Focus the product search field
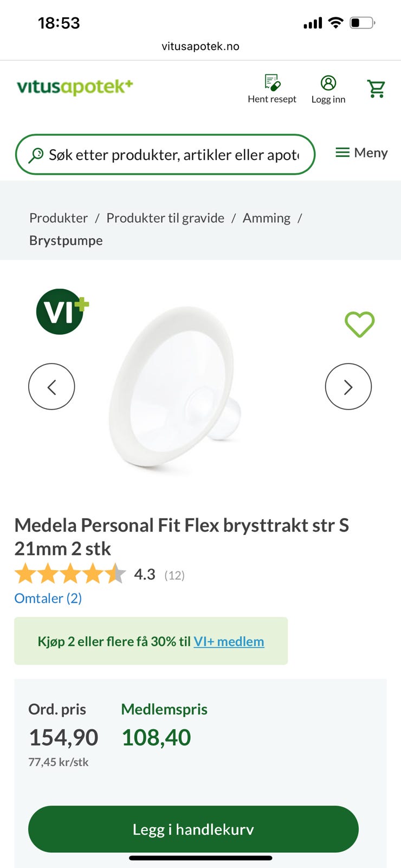Viewport: 401px width, 868px height. click(x=173, y=155)
